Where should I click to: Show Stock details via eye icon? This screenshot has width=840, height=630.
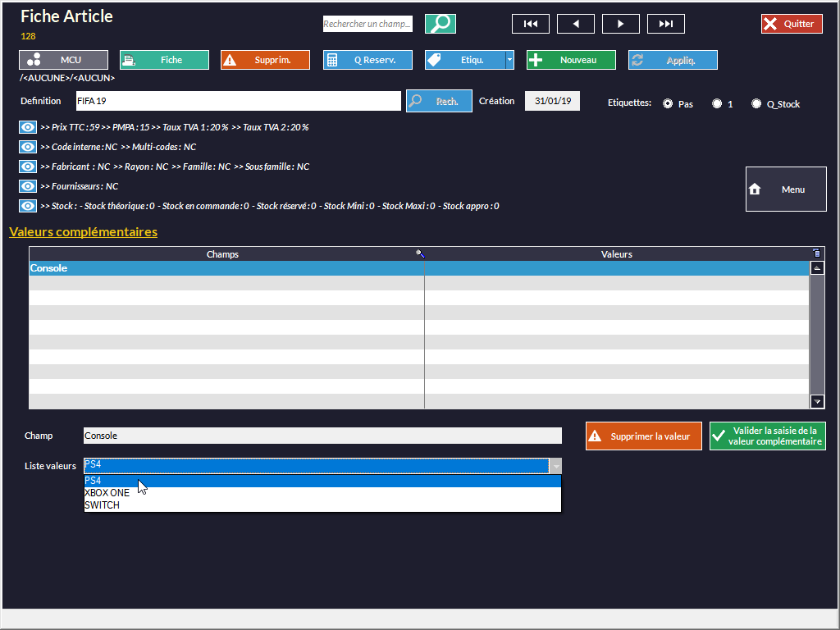pyautogui.click(x=28, y=206)
